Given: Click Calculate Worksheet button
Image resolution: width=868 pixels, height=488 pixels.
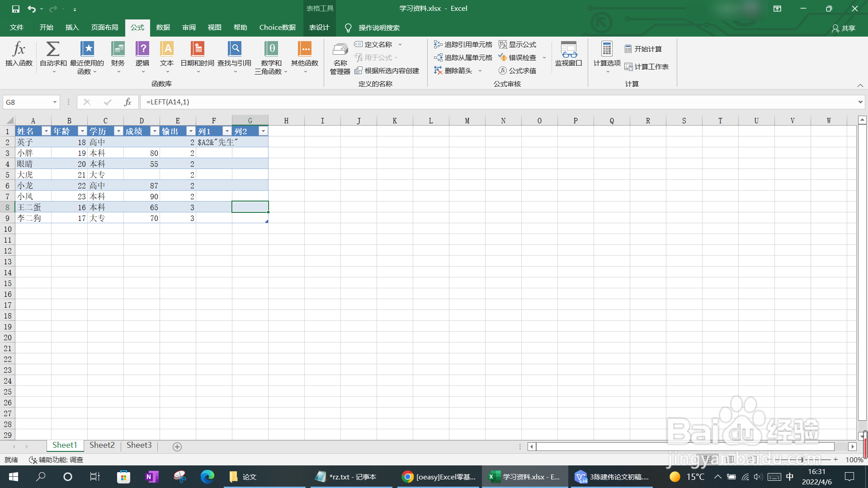Looking at the screenshot, I should click(x=647, y=66).
